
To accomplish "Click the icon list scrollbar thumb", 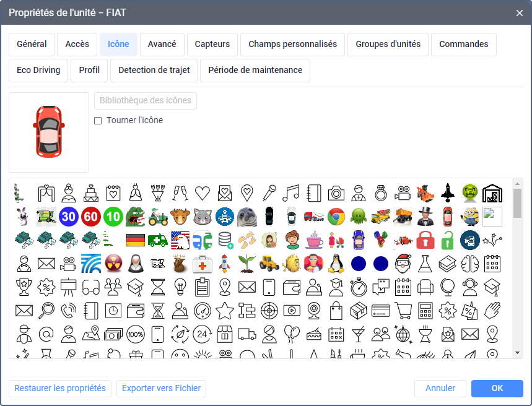I will (x=517, y=203).
